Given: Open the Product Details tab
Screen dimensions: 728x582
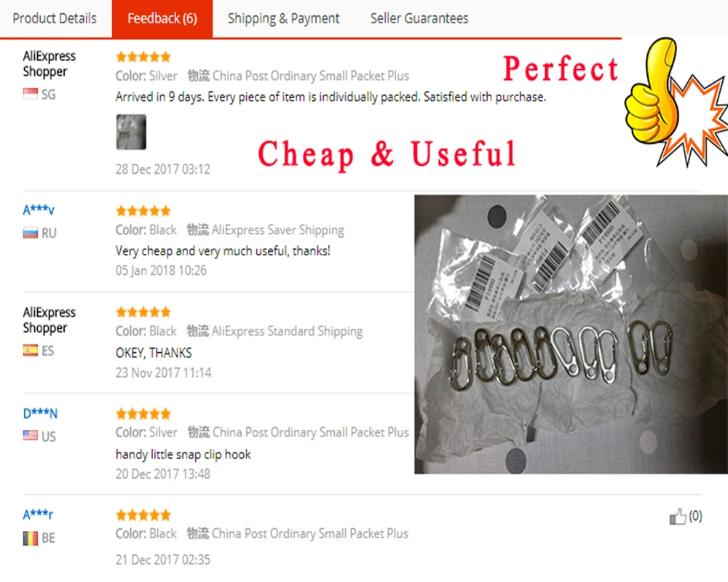Looking at the screenshot, I should pos(55,19).
